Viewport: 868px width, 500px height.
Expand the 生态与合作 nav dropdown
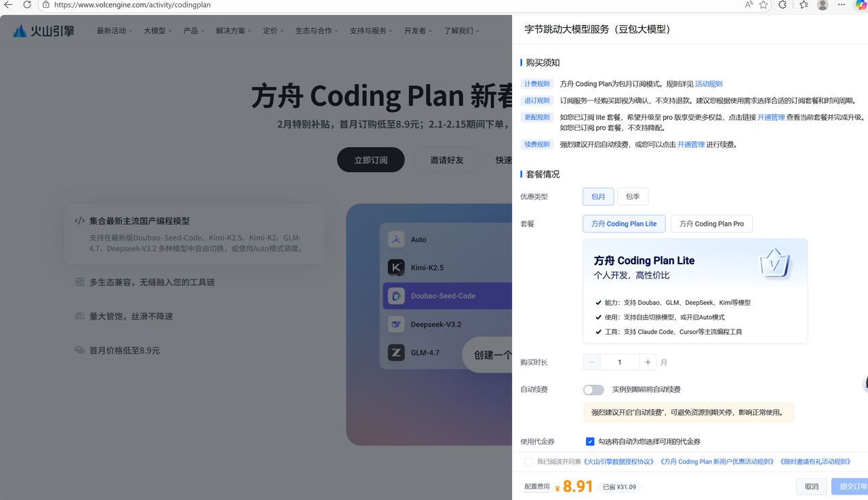[317, 30]
